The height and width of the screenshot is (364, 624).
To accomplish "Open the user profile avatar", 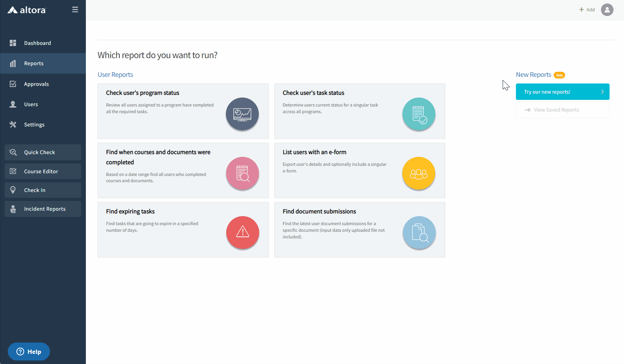I will click(607, 10).
